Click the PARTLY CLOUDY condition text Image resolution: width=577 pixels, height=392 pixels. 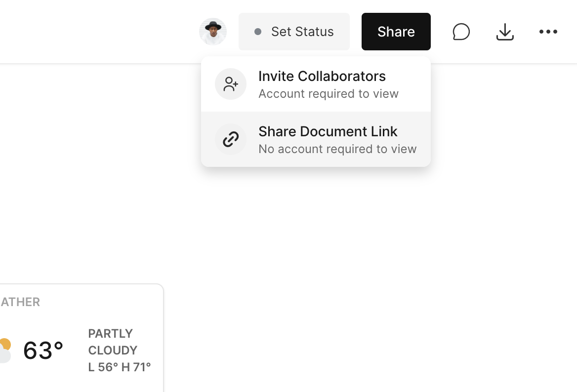pos(112,342)
